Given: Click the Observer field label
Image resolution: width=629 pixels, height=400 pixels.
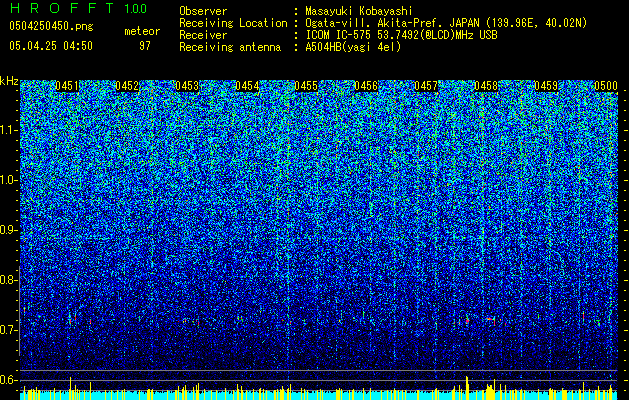Looking at the screenshot, I should [203, 11].
